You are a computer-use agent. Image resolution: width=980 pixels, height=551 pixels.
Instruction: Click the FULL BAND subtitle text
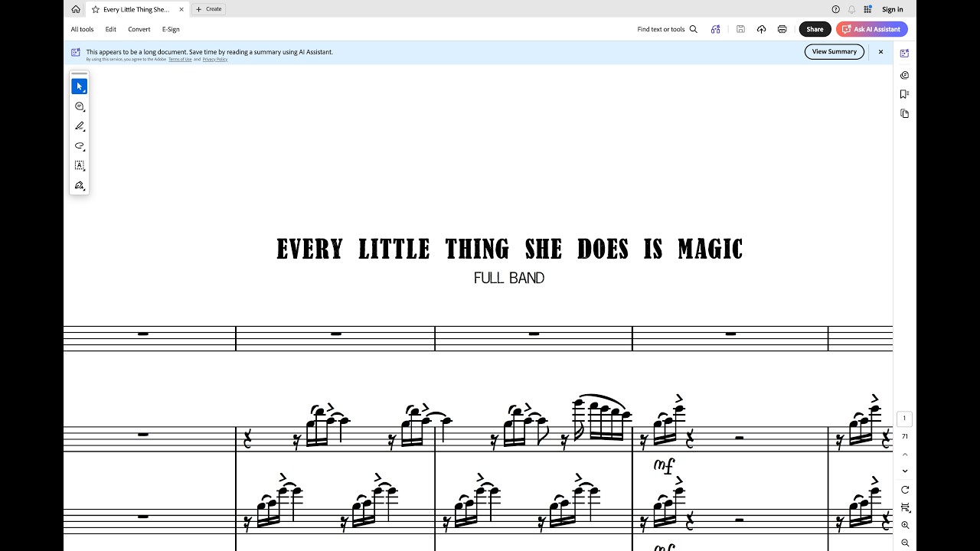(509, 279)
